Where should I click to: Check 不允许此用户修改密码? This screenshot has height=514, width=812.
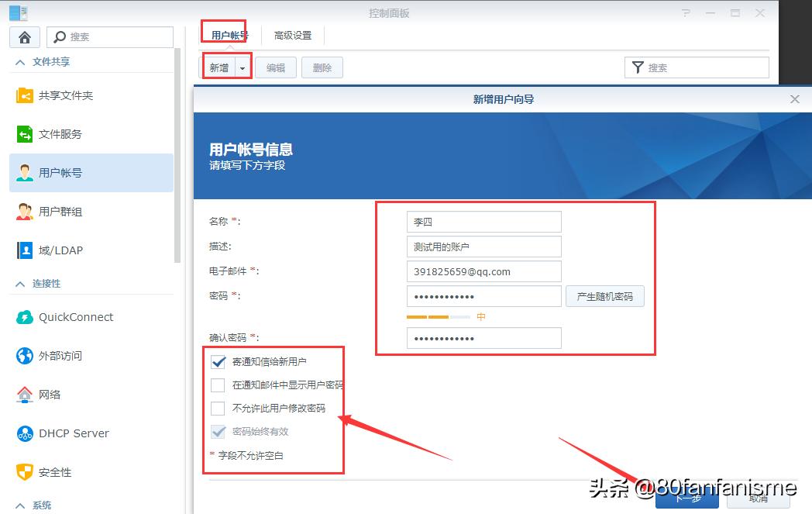[x=218, y=409]
